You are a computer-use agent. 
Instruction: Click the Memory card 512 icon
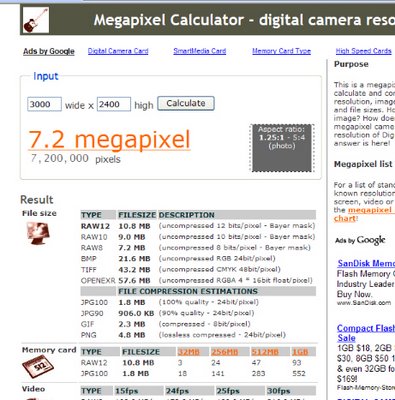point(38,366)
